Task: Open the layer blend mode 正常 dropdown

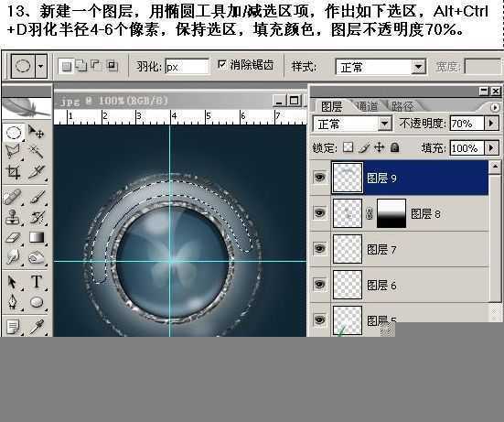Action: tap(384, 124)
